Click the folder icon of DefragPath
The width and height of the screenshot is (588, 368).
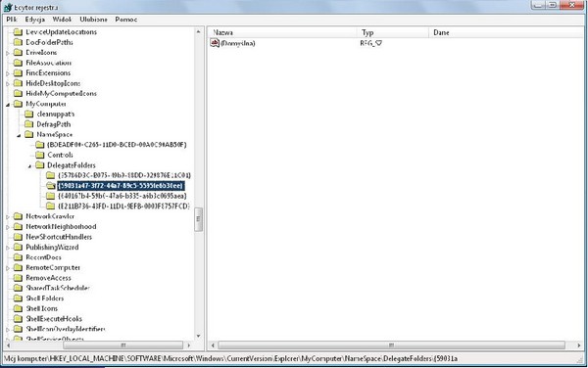point(28,124)
